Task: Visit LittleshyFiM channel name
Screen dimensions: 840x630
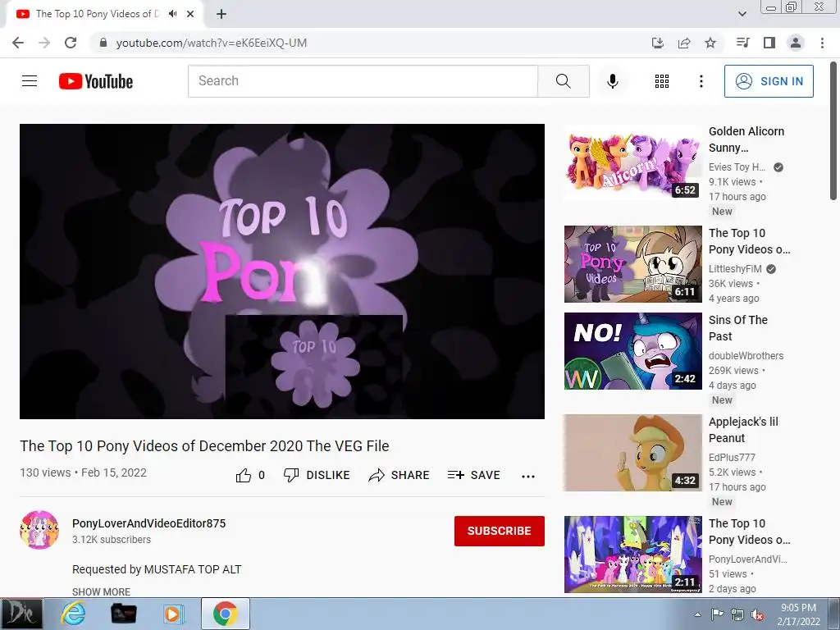Action: coord(735,269)
